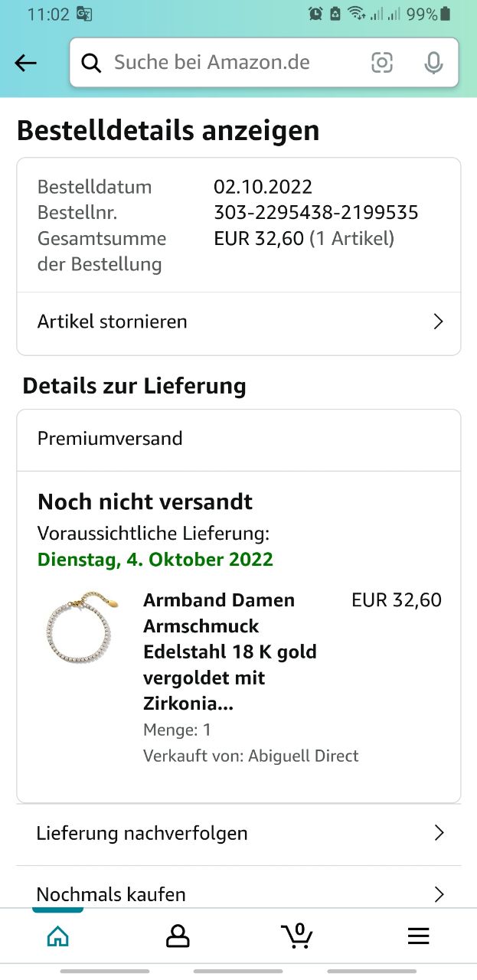Open Armband Damen Armschmuck product title
The width and height of the screenshot is (477, 980).
pos(230,652)
